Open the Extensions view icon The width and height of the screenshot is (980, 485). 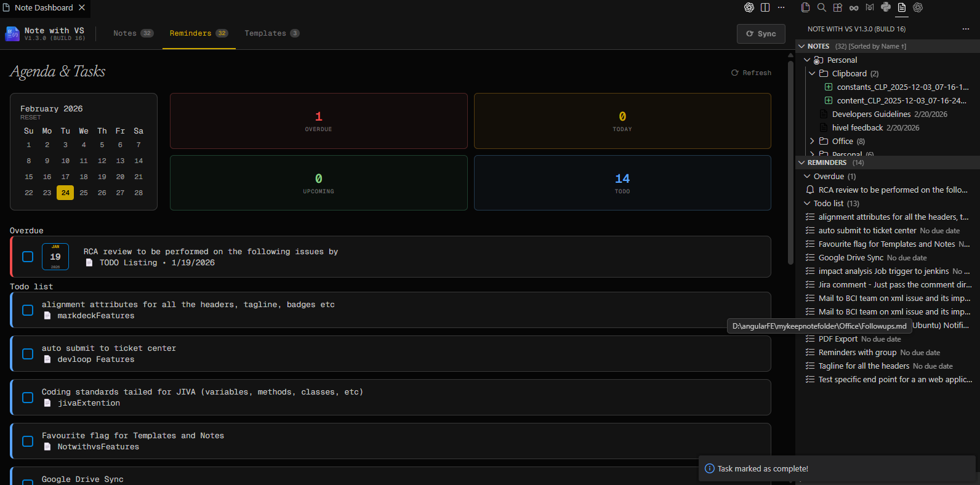pyautogui.click(x=837, y=7)
